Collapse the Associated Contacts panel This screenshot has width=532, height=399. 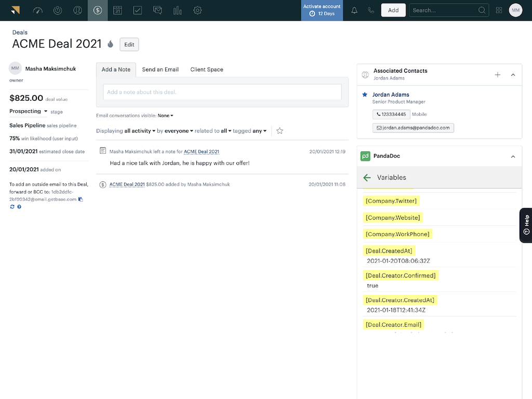pyautogui.click(x=513, y=75)
